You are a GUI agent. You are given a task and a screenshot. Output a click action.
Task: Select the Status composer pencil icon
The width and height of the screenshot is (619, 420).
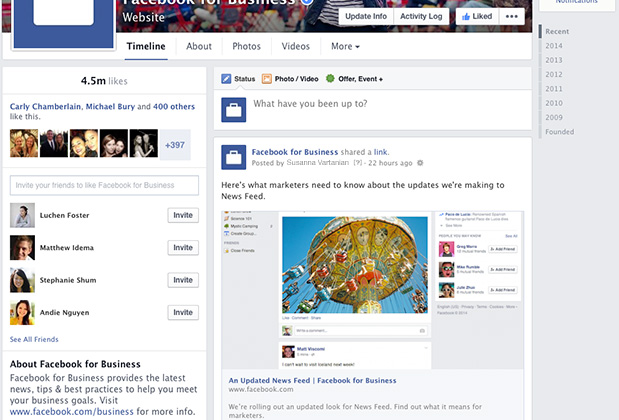coord(226,79)
